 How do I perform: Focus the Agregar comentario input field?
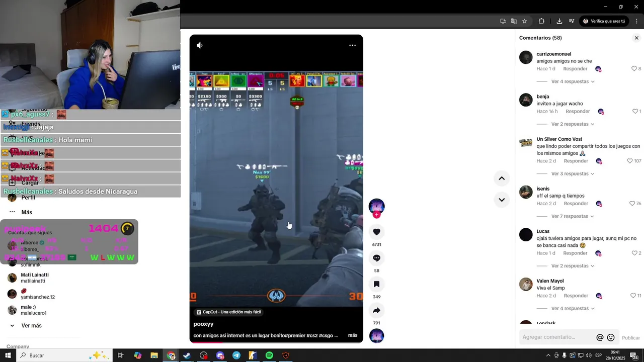(x=557, y=337)
